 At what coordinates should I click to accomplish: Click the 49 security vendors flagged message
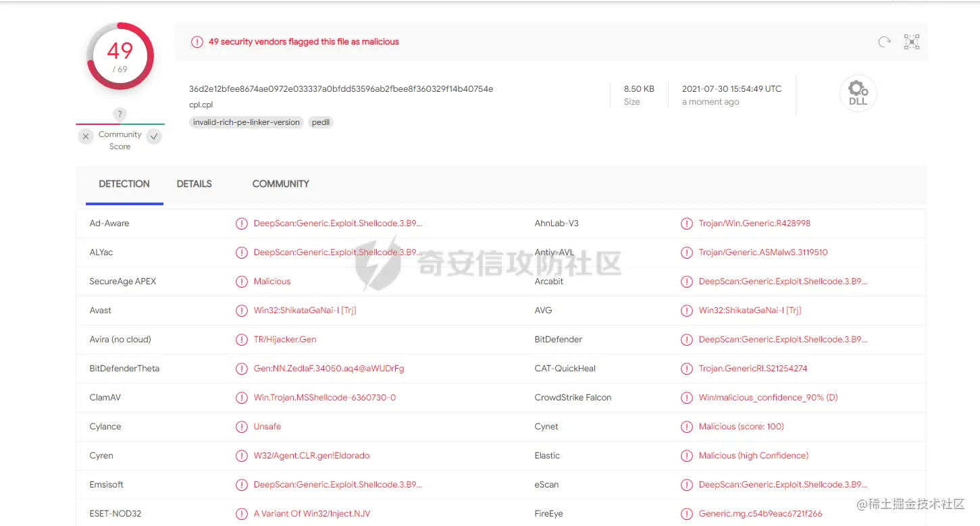click(303, 42)
